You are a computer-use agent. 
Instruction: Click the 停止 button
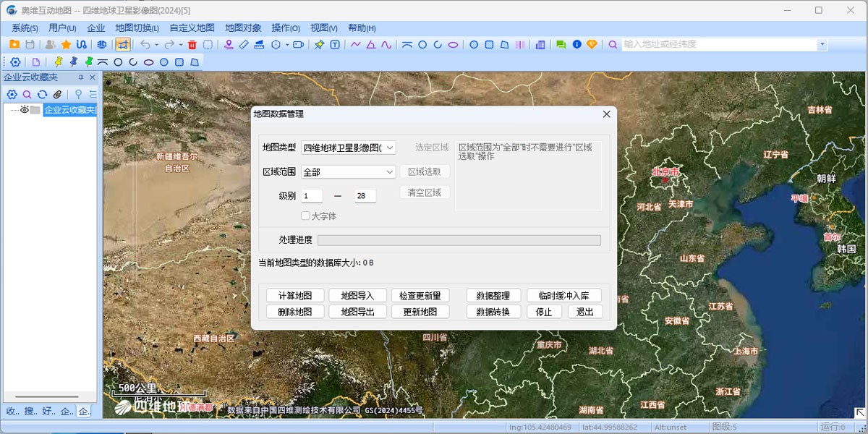tap(544, 312)
